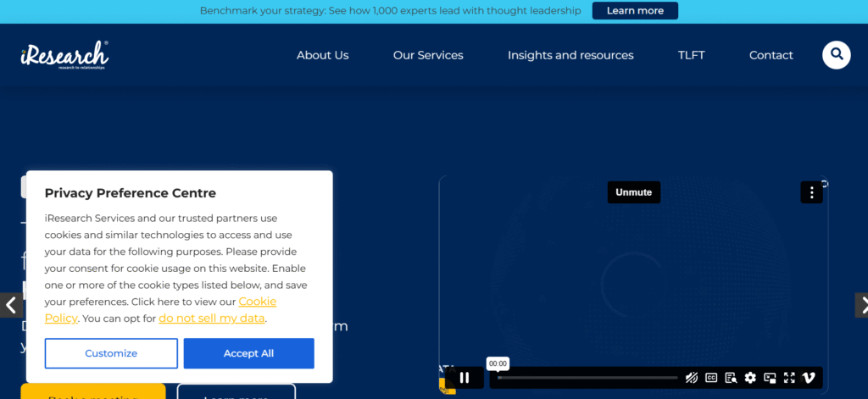Unmute the video with Unmute button
This screenshot has height=399, width=868.
point(634,192)
